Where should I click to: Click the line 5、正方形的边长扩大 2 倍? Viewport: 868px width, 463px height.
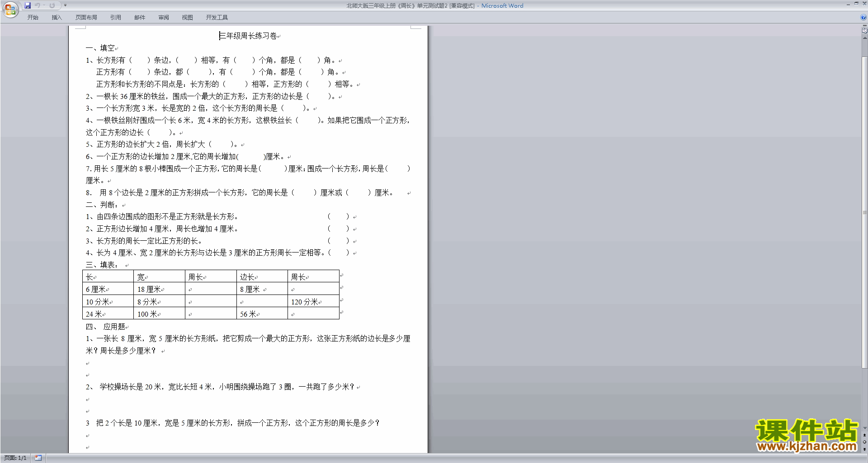[x=162, y=145]
